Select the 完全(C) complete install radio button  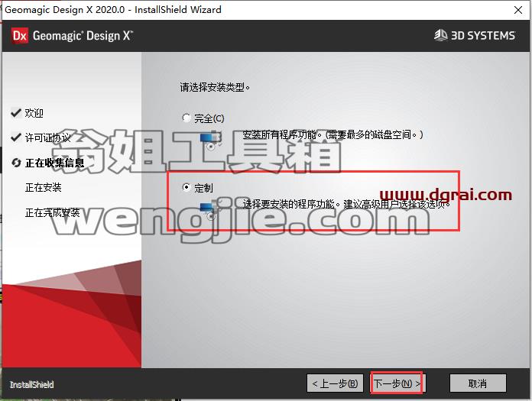[x=187, y=118]
